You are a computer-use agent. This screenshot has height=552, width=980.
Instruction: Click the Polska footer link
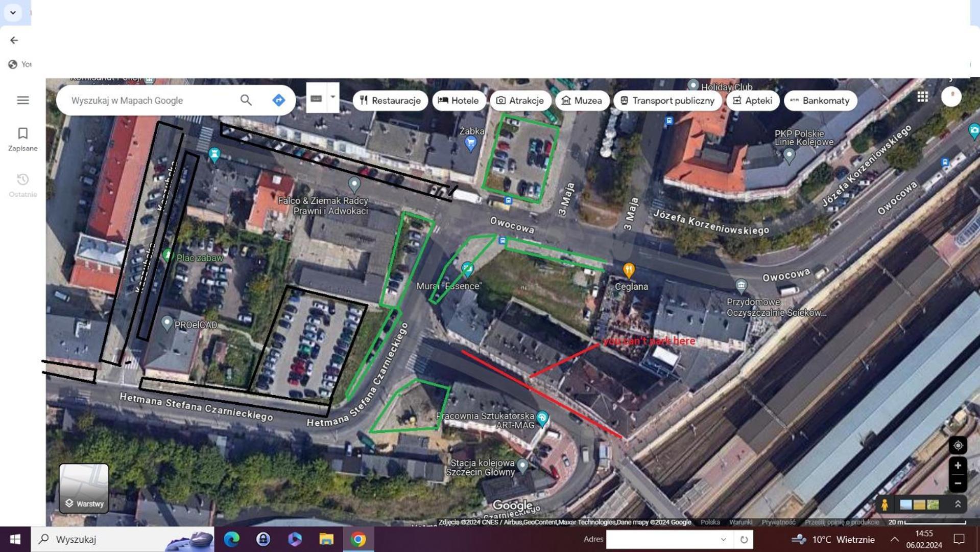(710, 522)
